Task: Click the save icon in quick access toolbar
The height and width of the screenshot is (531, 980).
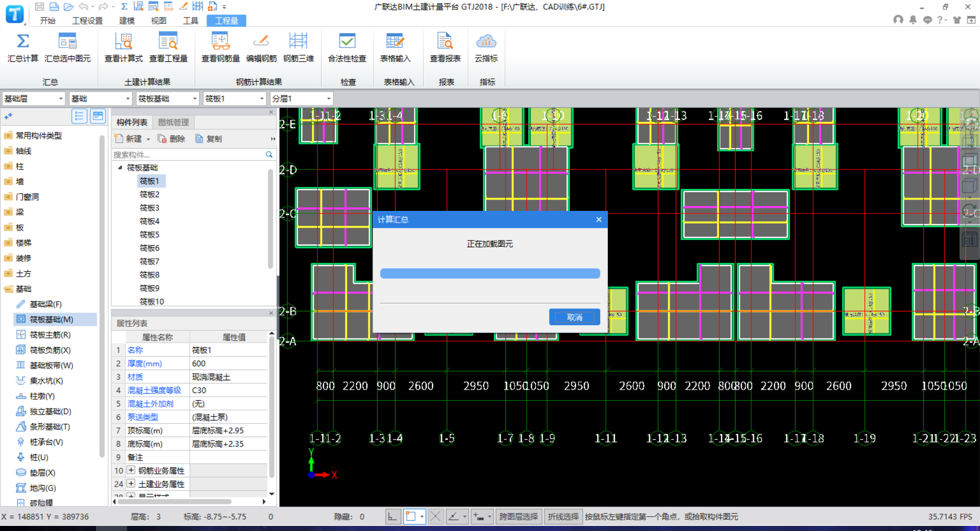Action: (x=39, y=7)
